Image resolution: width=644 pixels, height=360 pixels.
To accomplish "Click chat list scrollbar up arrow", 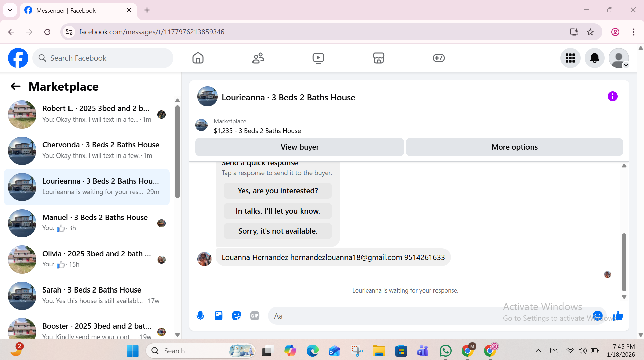I will (x=177, y=100).
